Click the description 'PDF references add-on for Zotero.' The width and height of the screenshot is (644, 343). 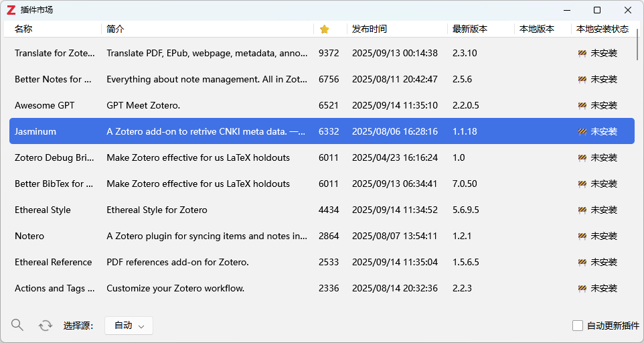(177, 262)
